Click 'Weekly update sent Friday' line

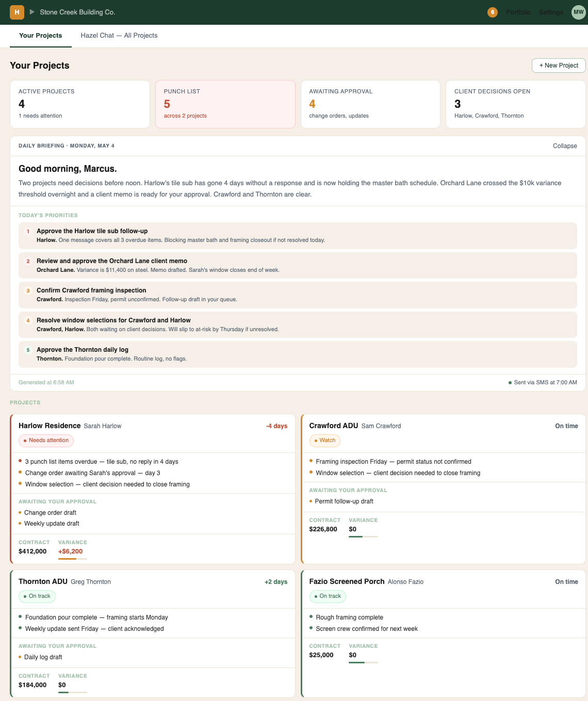(x=94, y=629)
